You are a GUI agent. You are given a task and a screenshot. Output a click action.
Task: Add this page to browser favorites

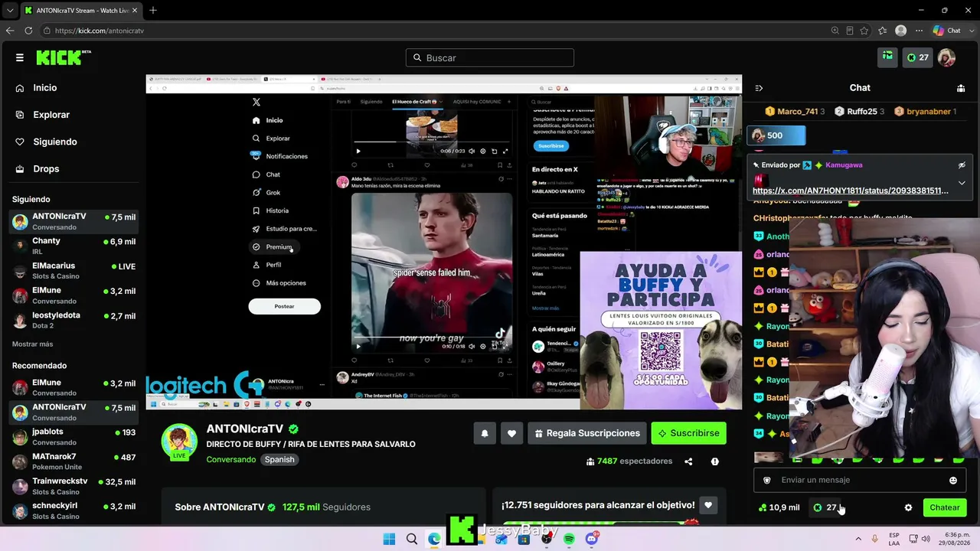tap(864, 31)
